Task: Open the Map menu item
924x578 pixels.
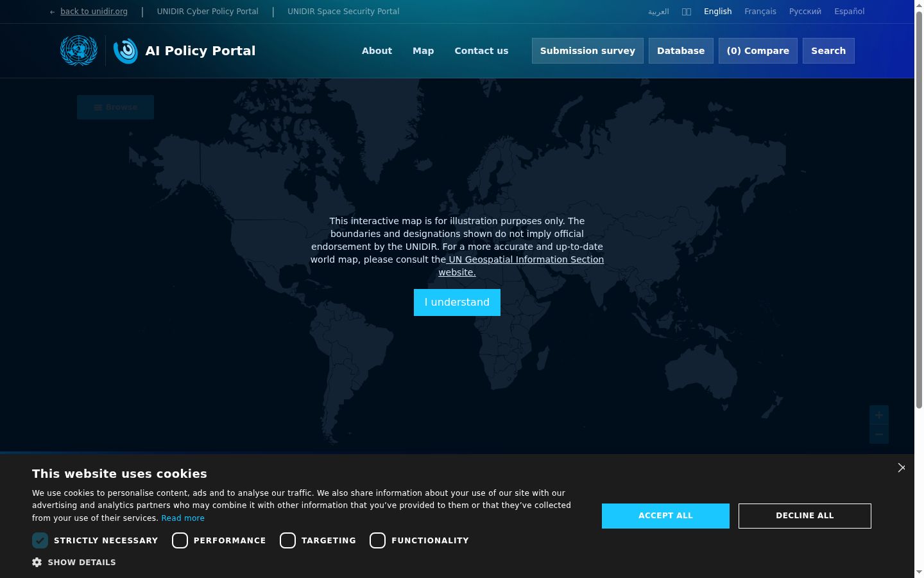Action: (423, 51)
